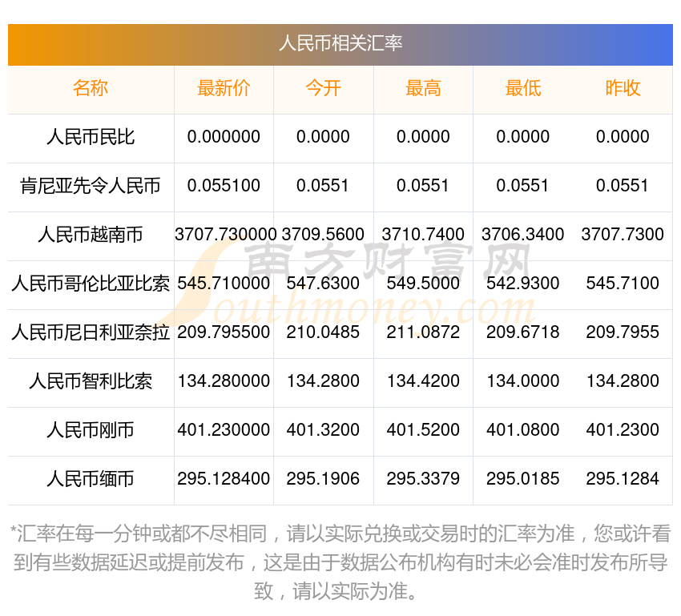The width and height of the screenshot is (681, 616).
Task: Click latest price 3707.730000 value
Action: (225, 235)
